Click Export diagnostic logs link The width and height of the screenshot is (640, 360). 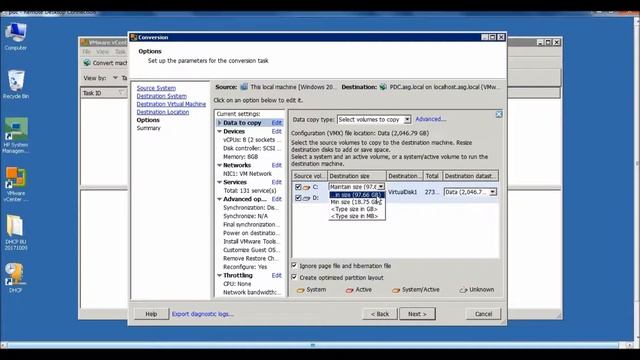pyautogui.click(x=202, y=314)
